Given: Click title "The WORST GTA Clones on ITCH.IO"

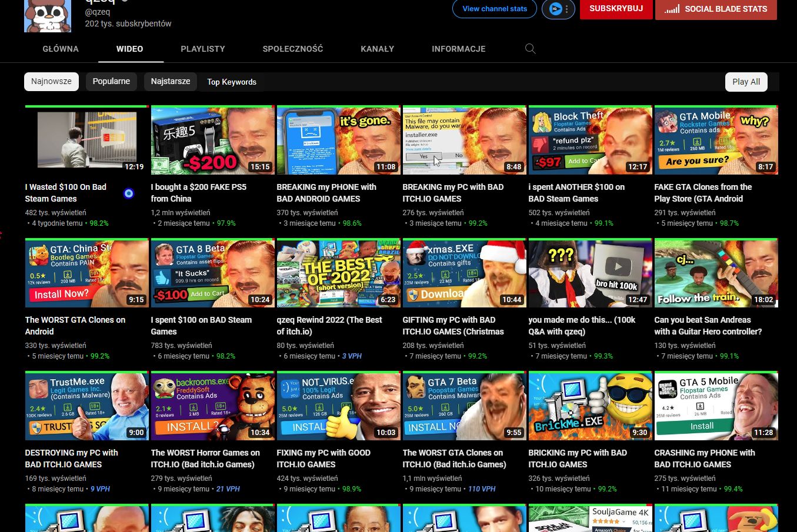Looking at the screenshot, I should pos(454,459).
